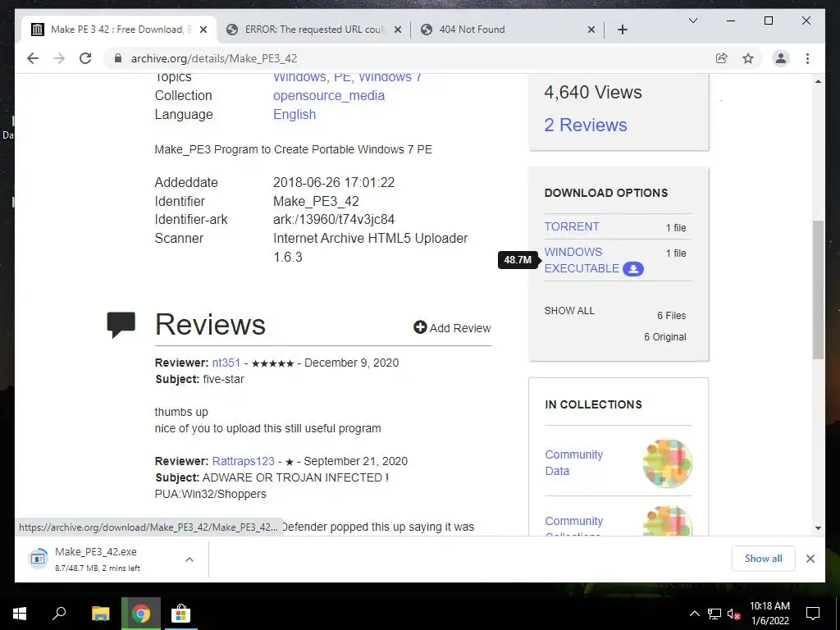Click the page vertical scrollbar thumb
Image resolution: width=840 pixels, height=630 pixels.
click(818, 290)
